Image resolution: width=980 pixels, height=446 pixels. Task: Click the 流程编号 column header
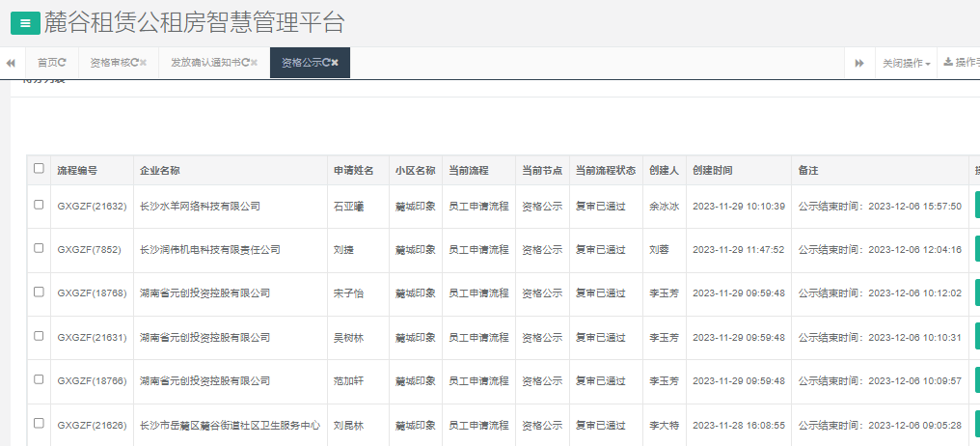(x=77, y=170)
